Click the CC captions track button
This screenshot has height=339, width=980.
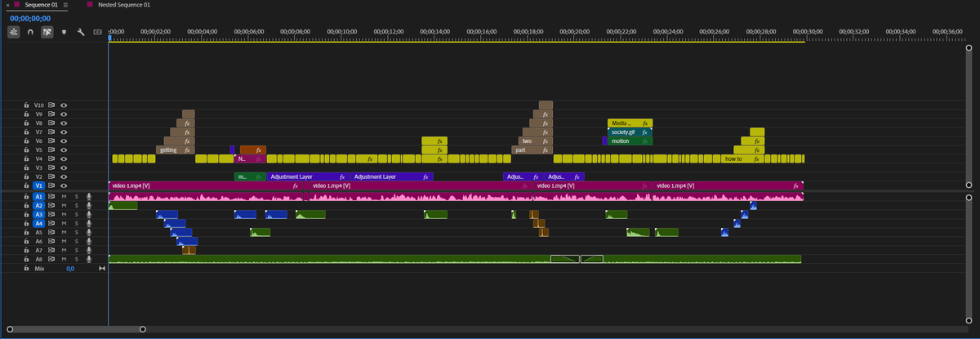click(98, 32)
